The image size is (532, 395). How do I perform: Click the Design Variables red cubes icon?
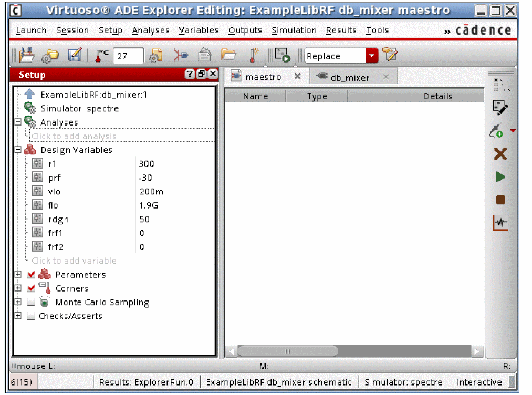30,150
